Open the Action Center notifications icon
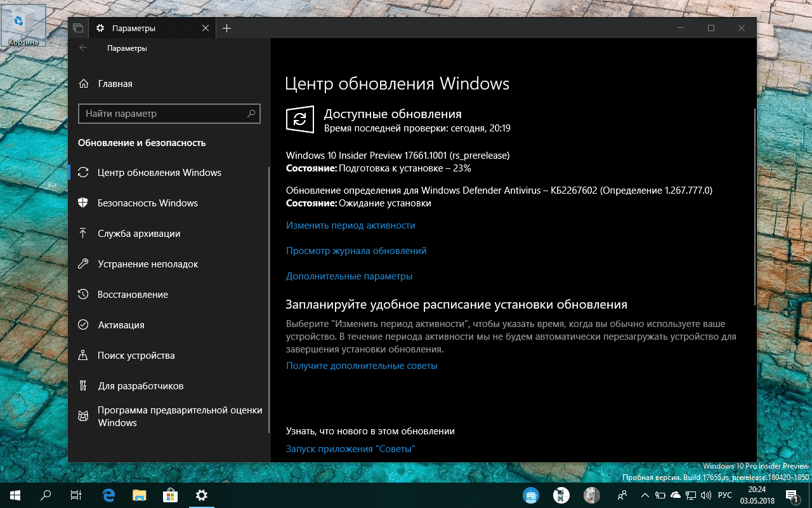The image size is (812, 508). pos(792,495)
